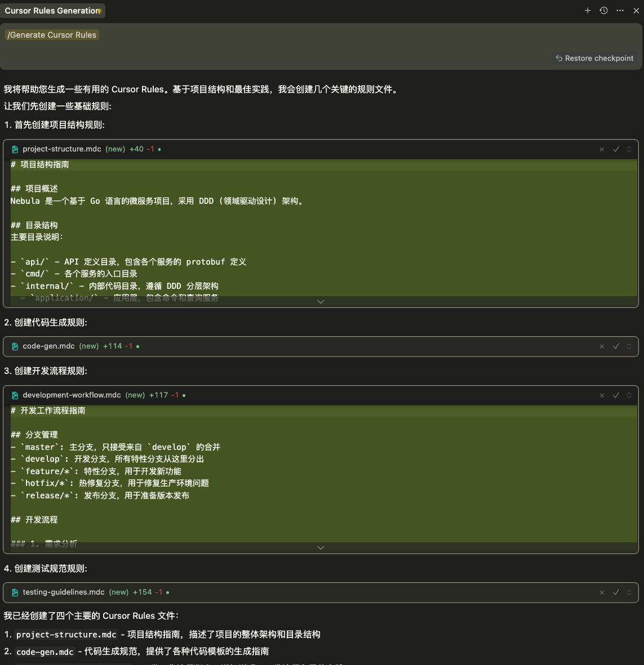Click the step heading '1. 首先创建项目结构规则:'
Viewport: 644px width, 665px height.
click(x=54, y=124)
